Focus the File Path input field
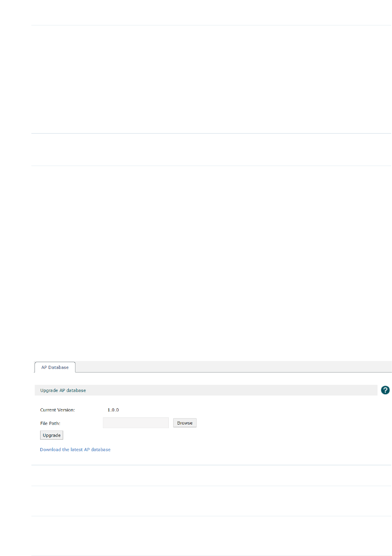Screen dimensions: 392x556 [x=136, y=423]
